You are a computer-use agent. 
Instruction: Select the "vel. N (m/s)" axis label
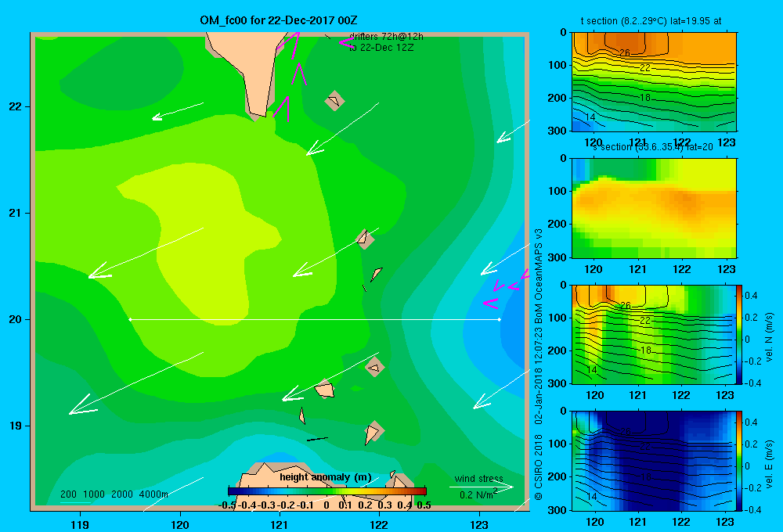point(770,337)
